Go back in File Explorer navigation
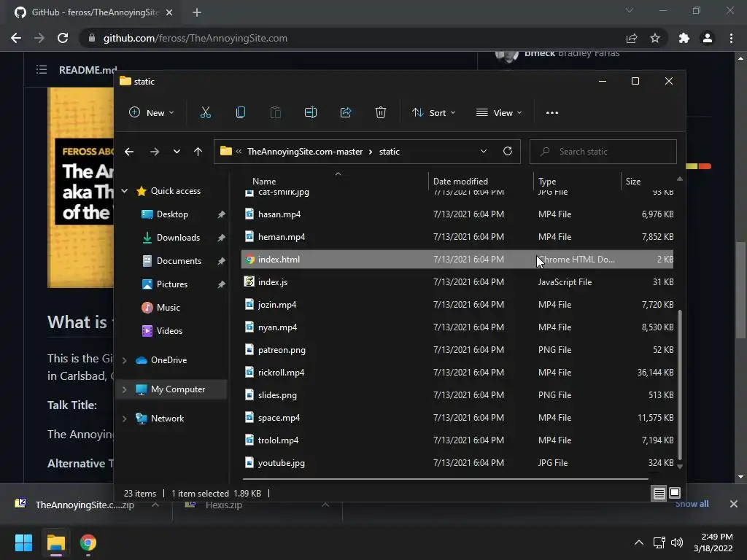Screen dimensions: 747x560 click(x=129, y=152)
